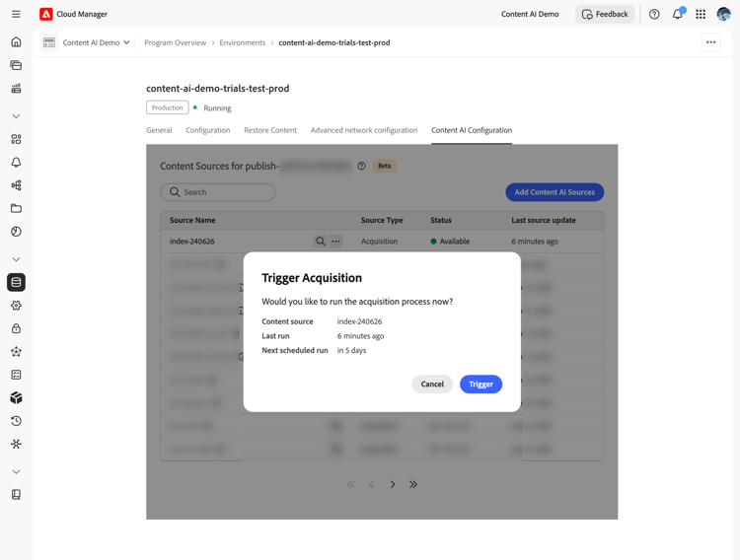Image resolution: width=740 pixels, height=560 pixels.
Task: Open sidebar bell alerts icon
Action: click(x=16, y=163)
